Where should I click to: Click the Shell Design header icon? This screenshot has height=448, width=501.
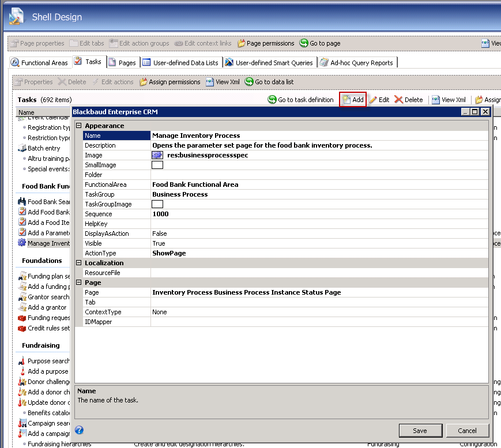16,16
